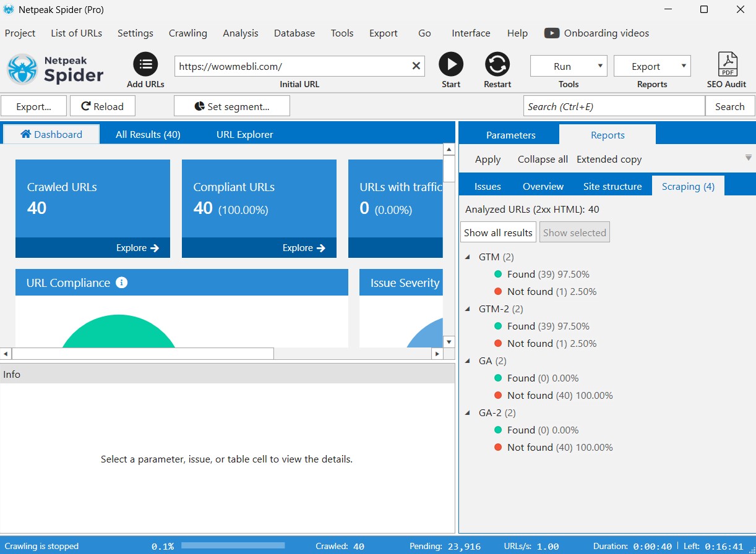This screenshot has width=756, height=554.
Task: Click the Add URLs list icon
Action: click(x=145, y=64)
